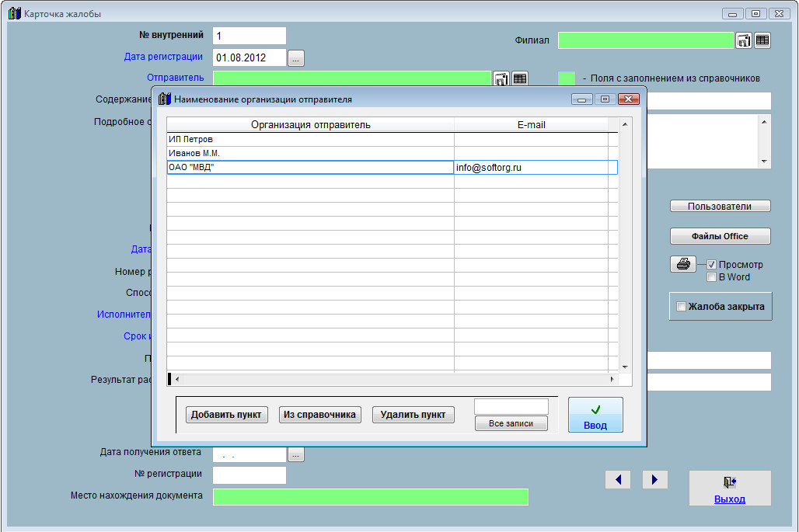Toggle the Просмотр checkbox
The width and height of the screenshot is (799, 532).
click(712, 265)
